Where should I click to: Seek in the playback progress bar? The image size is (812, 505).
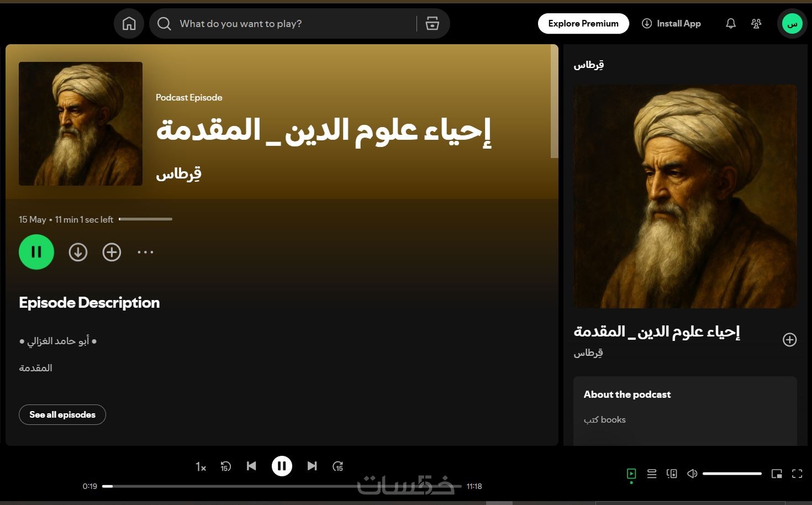click(282, 486)
